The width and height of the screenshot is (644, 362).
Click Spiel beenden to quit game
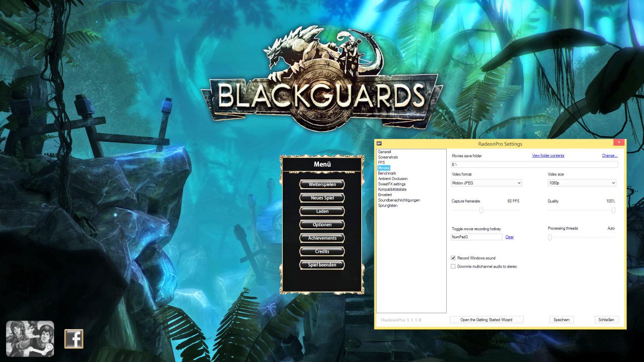(322, 264)
